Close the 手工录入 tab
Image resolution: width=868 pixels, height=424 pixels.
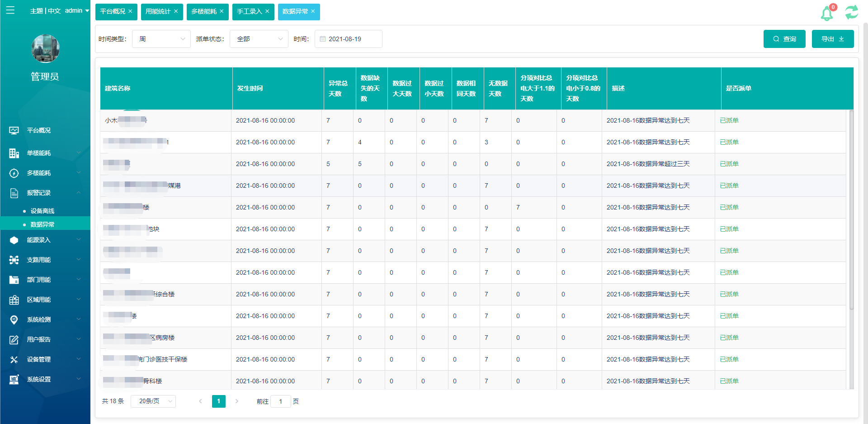pos(267,11)
